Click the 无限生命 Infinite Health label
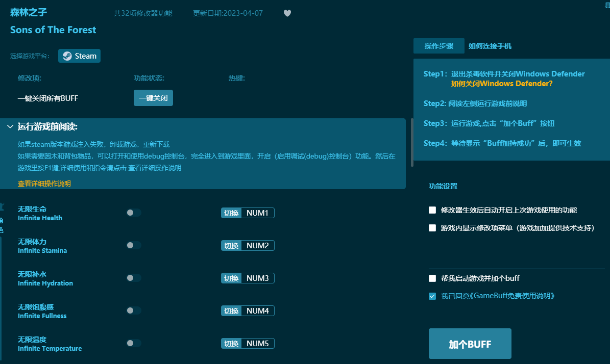Image resolution: width=610 pixels, height=364 pixels. point(40,213)
